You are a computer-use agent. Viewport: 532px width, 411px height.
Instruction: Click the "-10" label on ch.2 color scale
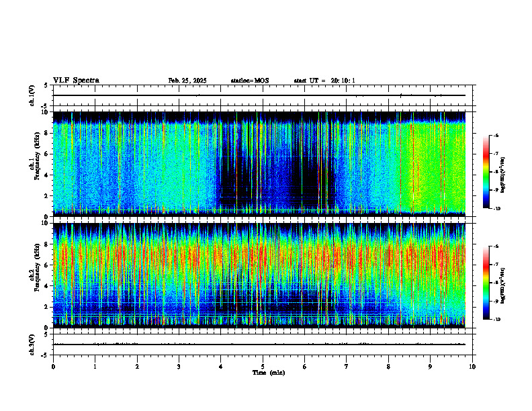click(x=497, y=319)
